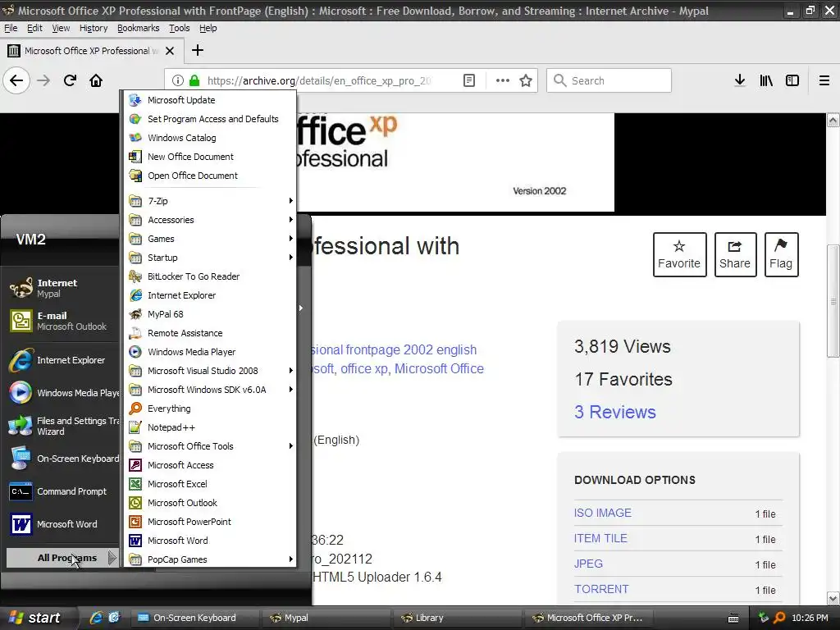Open the File menu
The width and height of the screenshot is (840, 630).
point(11,29)
